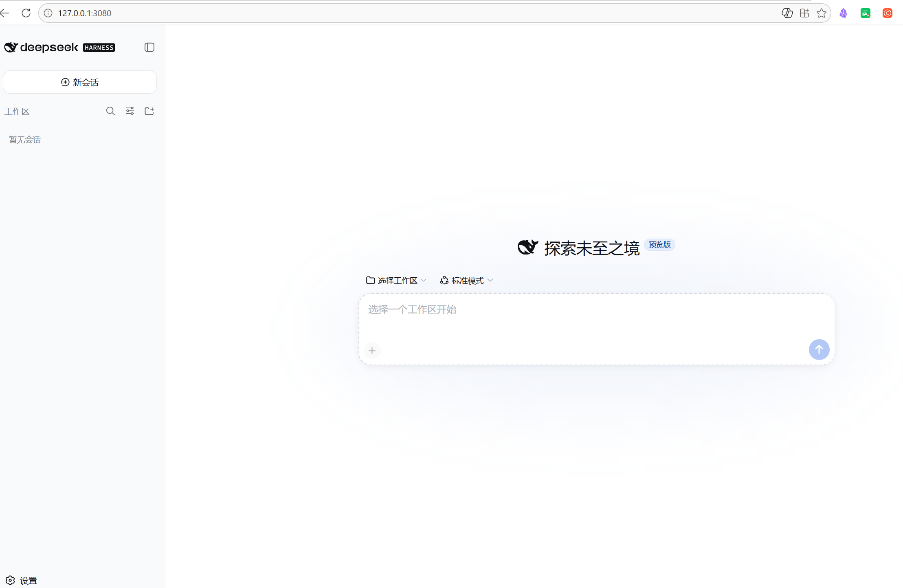Click the 暂无会话 empty list text

point(25,140)
